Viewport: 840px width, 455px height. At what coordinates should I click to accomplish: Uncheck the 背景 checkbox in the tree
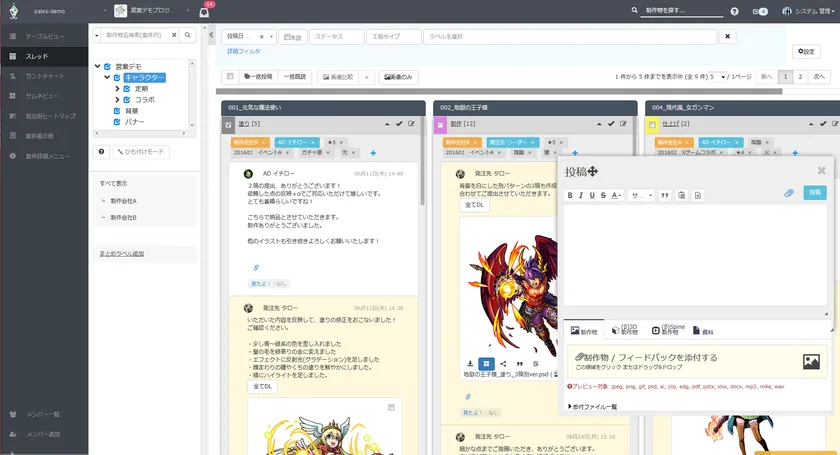[117, 110]
